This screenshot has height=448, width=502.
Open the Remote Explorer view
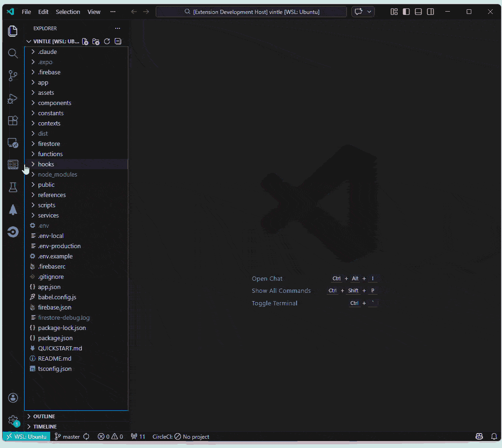[x=13, y=143]
